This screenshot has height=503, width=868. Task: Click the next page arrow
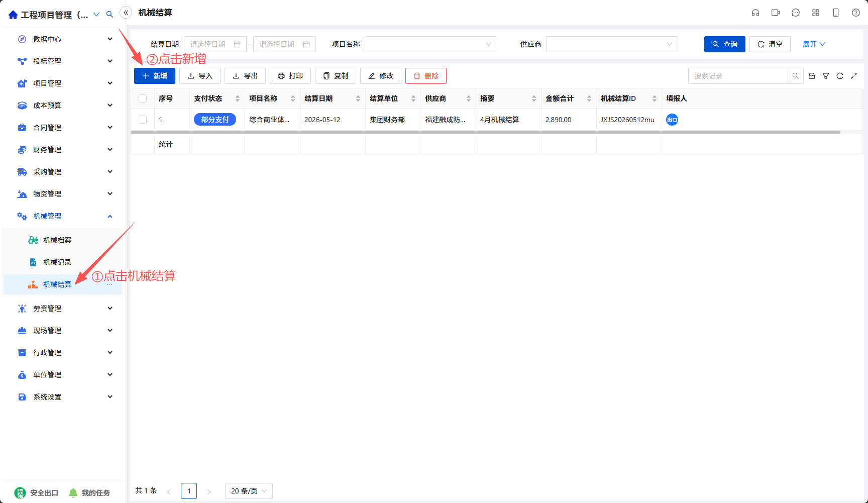(209, 491)
